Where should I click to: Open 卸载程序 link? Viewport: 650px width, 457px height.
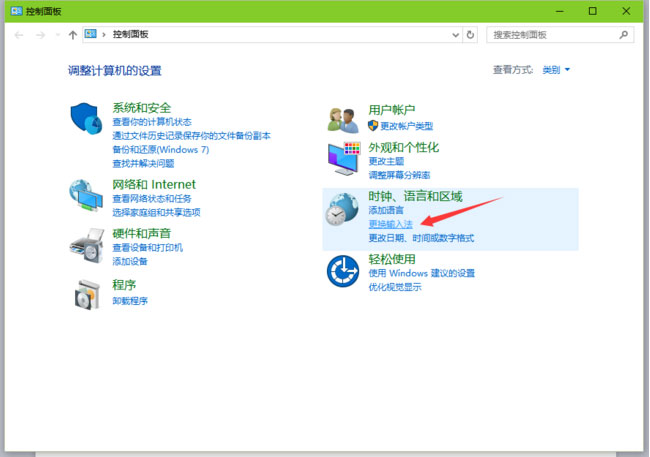tap(130, 301)
